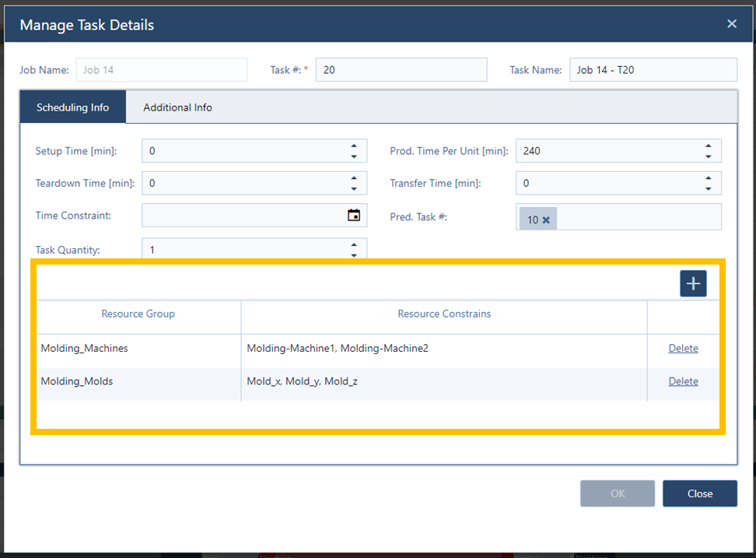
Task: Click the Resource Constrains column header
Action: coord(444,314)
